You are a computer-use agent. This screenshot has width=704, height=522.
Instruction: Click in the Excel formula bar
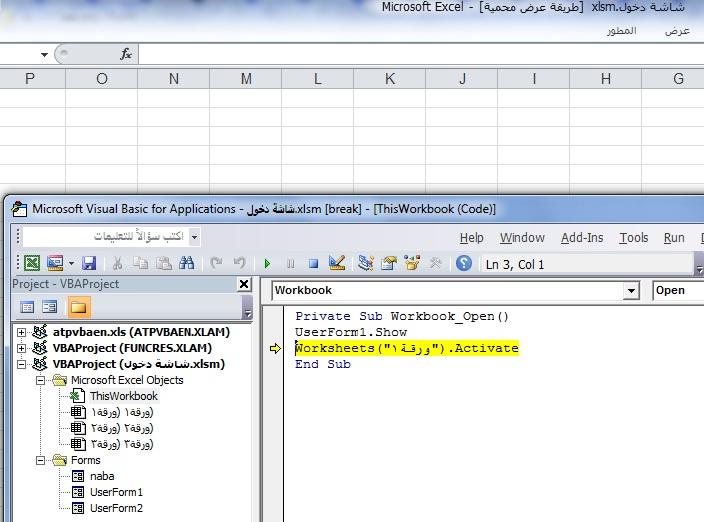click(x=421, y=54)
